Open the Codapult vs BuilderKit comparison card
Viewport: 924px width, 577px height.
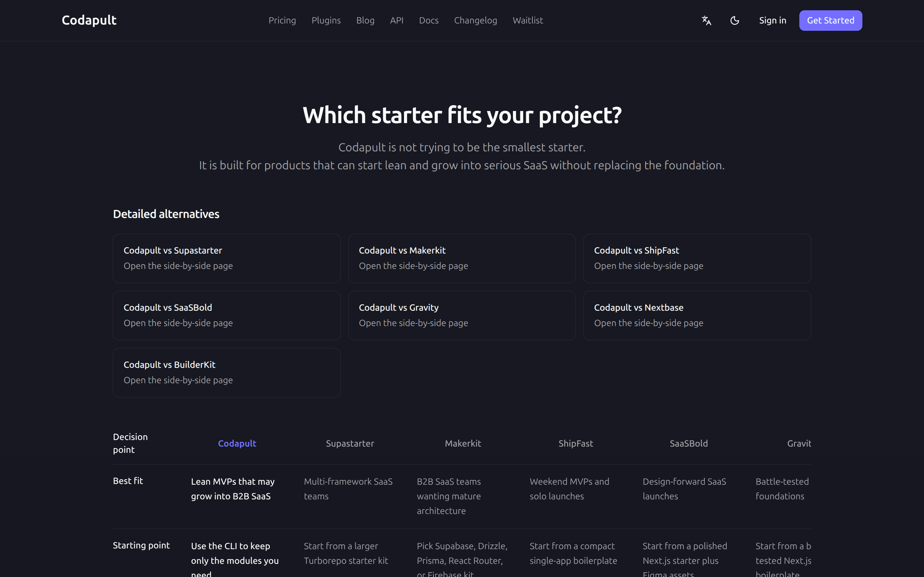pos(227,373)
